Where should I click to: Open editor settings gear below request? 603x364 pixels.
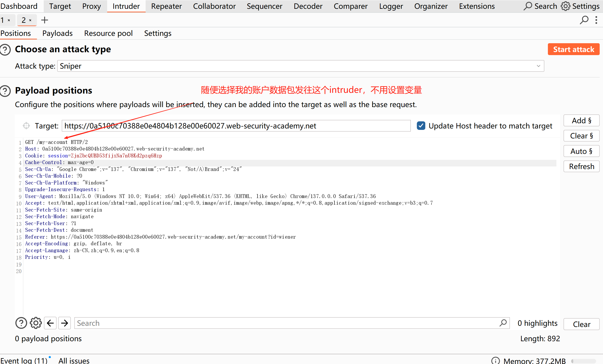click(x=36, y=323)
